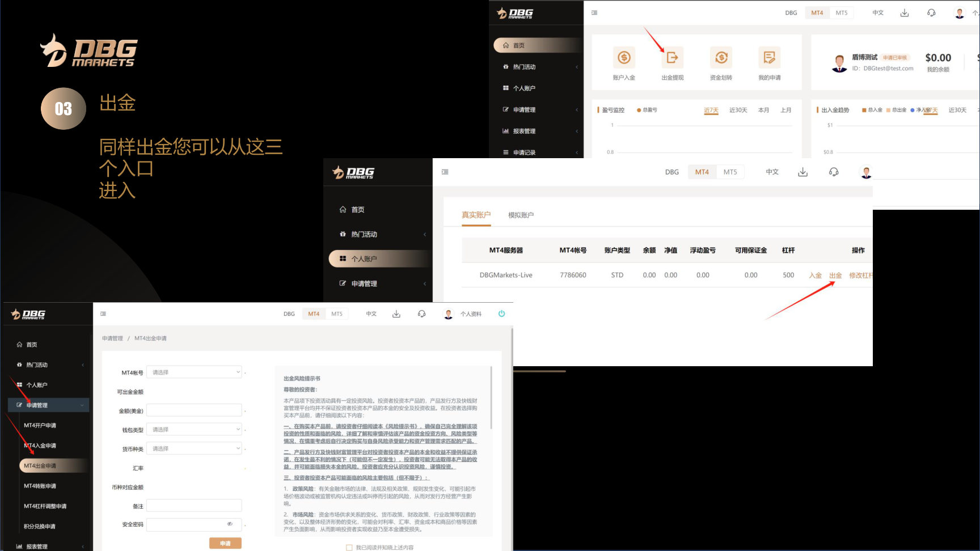Switch to 真实账户 tab
Image resolution: width=980 pixels, height=551 pixels.
pos(476,215)
